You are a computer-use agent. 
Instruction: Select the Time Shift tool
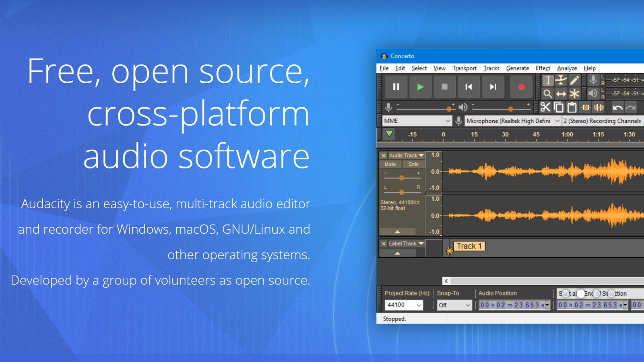pyautogui.click(x=561, y=94)
